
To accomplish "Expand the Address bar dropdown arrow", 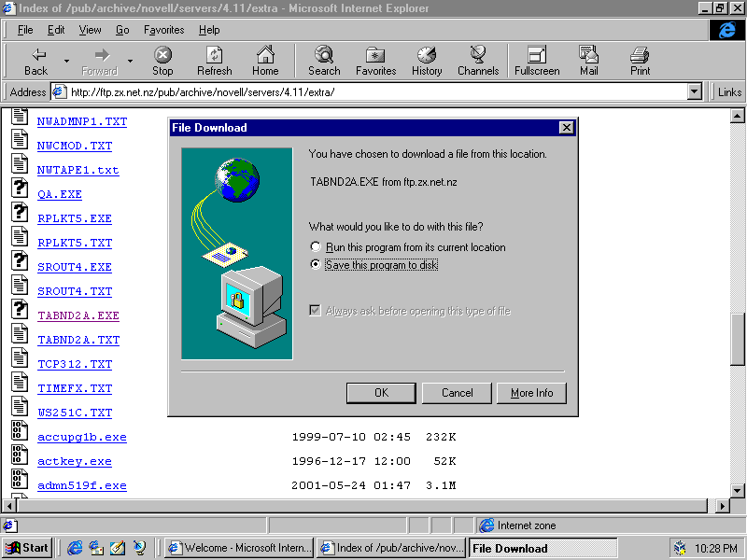I will tap(695, 91).
